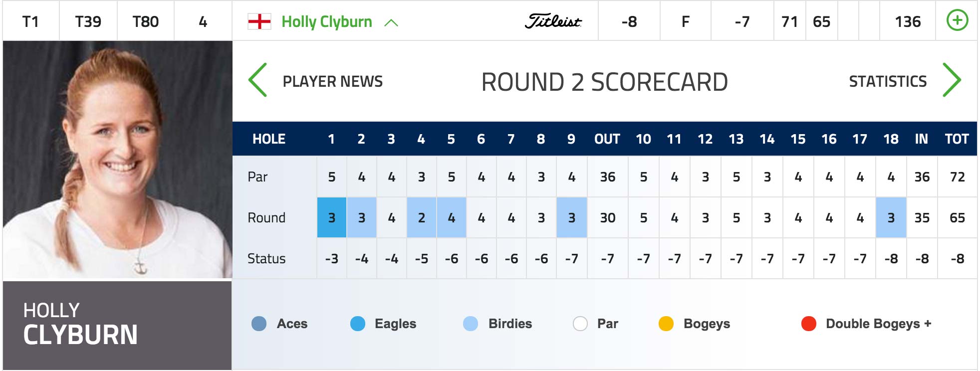
Task: Select the birdie score on hole 18
Action: point(891,217)
